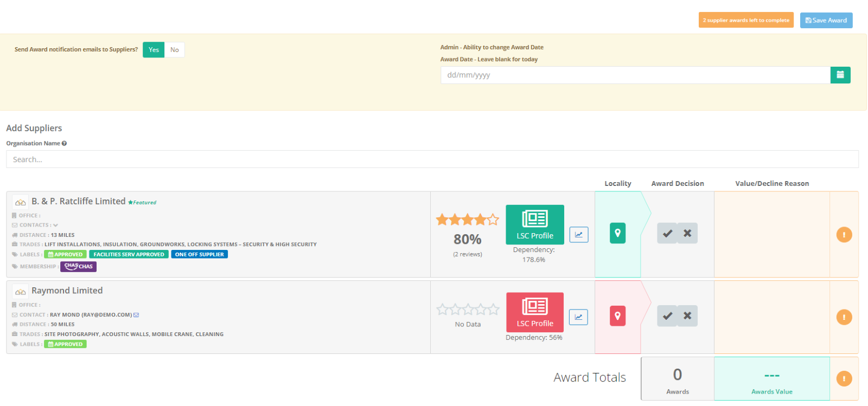View B. & P. Ratcliffe statistics chart

click(579, 235)
